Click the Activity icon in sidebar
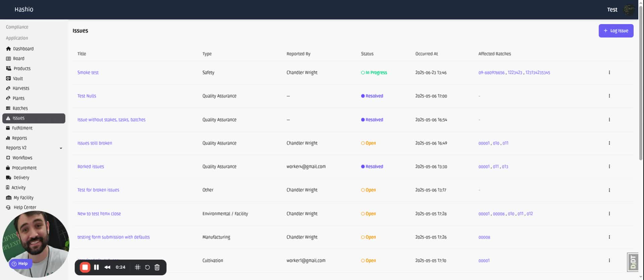The image size is (644, 280). point(8,188)
